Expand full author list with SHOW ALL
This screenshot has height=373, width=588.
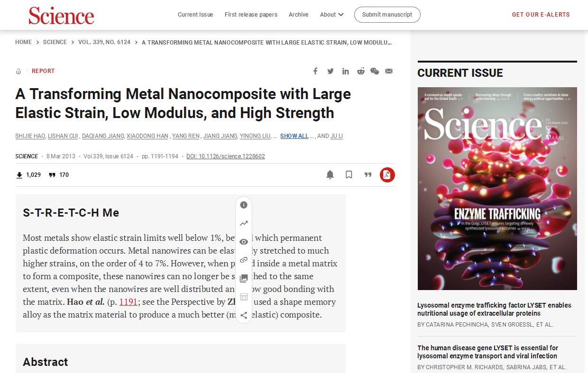click(x=294, y=136)
